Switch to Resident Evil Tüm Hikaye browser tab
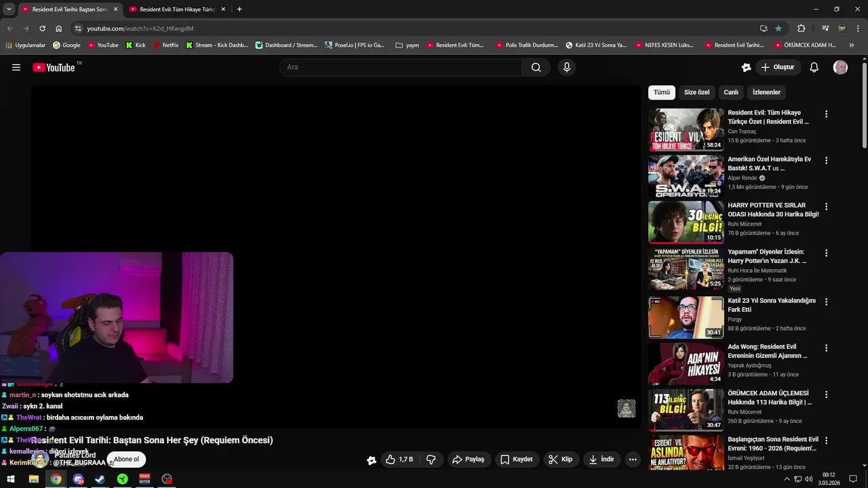The height and width of the screenshot is (488, 868). pos(176,9)
